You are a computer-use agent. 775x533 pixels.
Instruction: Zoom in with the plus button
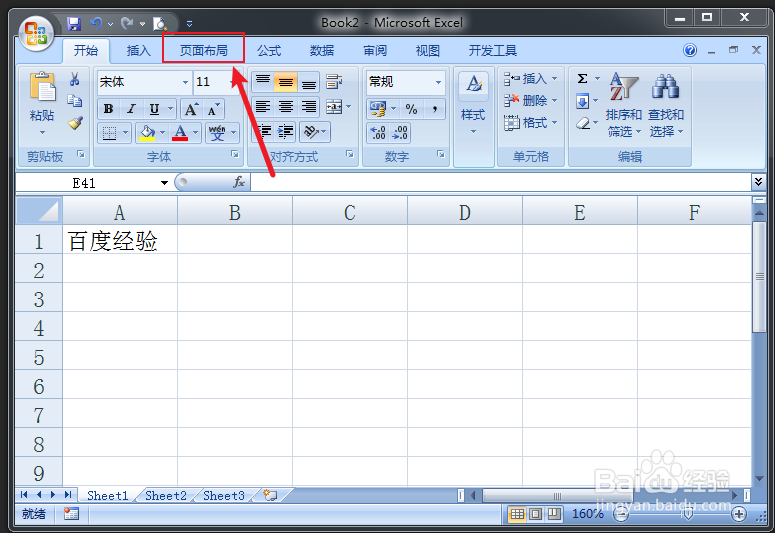coord(738,515)
